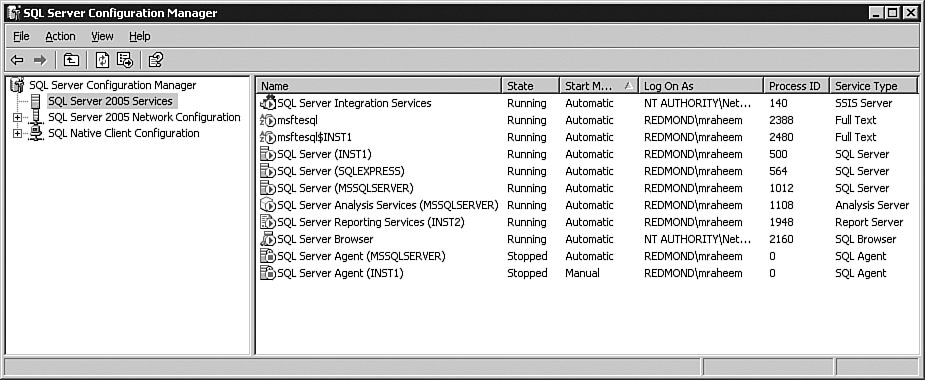The width and height of the screenshot is (925, 380).
Task: Select the msftesql$INST1 service row
Action: pos(587,137)
